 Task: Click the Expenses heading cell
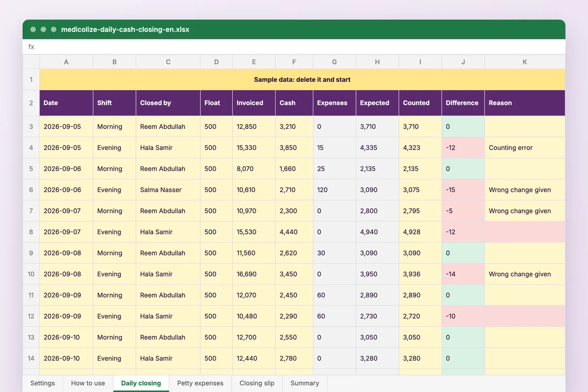click(335, 103)
